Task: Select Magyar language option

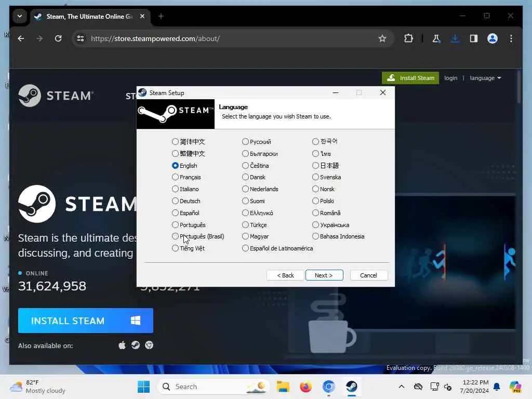Action: tap(245, 236)
